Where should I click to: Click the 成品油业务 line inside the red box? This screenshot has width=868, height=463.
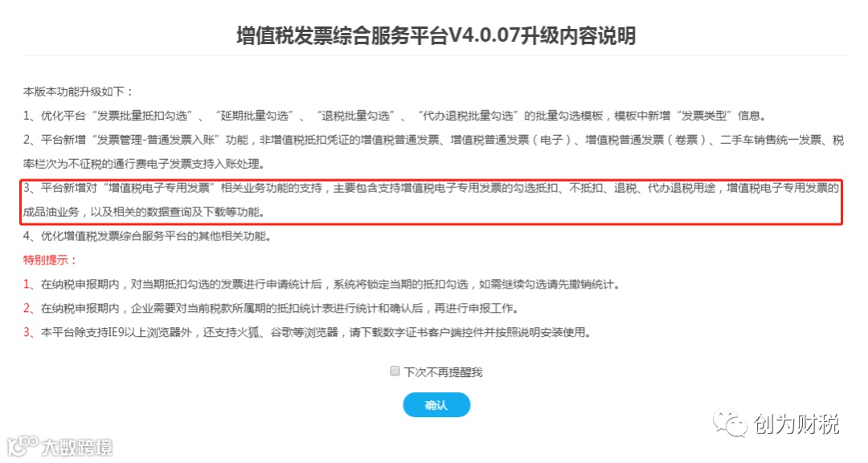click(144, 212)
